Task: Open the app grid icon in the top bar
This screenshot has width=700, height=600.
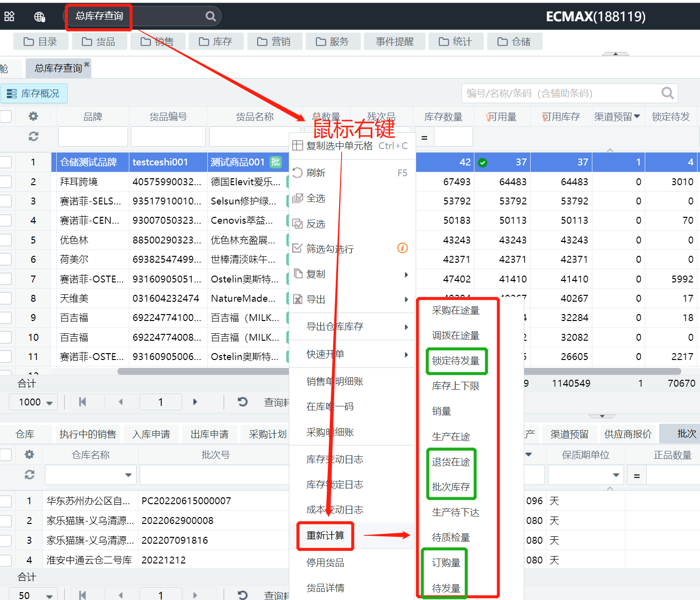Action: 9,16
